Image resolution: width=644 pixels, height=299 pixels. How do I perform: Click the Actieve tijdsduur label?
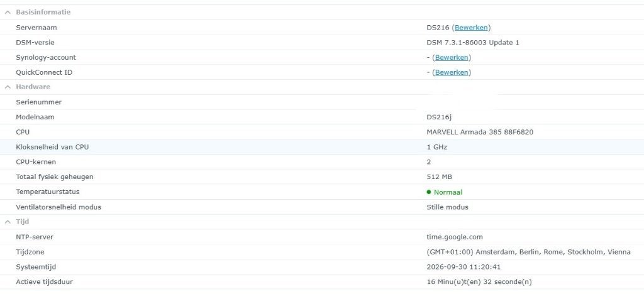point(45,282)
